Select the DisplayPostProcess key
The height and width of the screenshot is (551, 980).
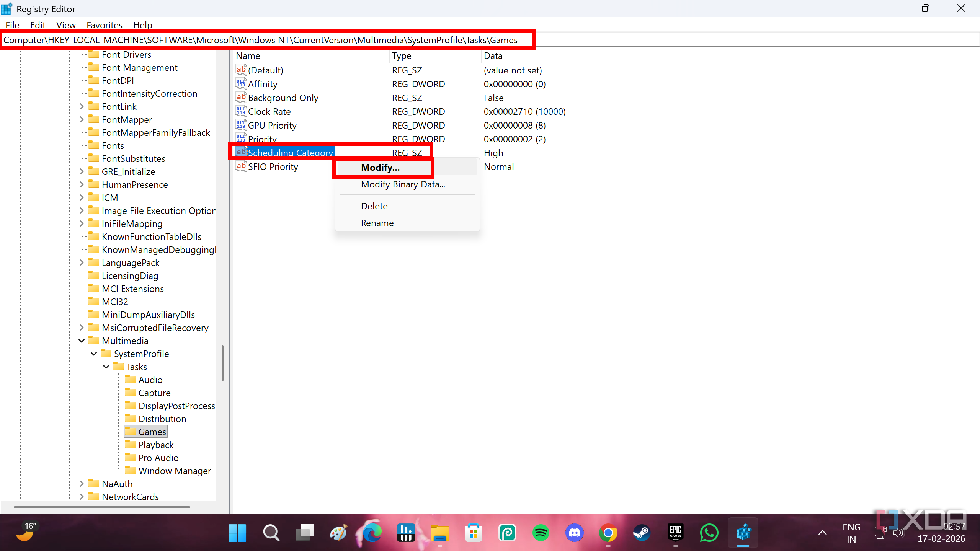point(176,406)
